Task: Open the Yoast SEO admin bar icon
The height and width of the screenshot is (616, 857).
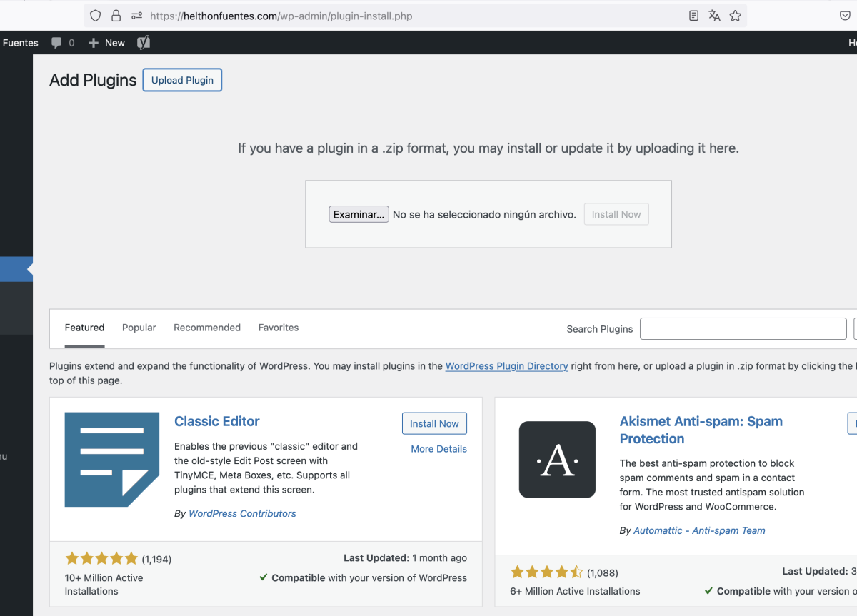Action: click(x=144, y=42)
